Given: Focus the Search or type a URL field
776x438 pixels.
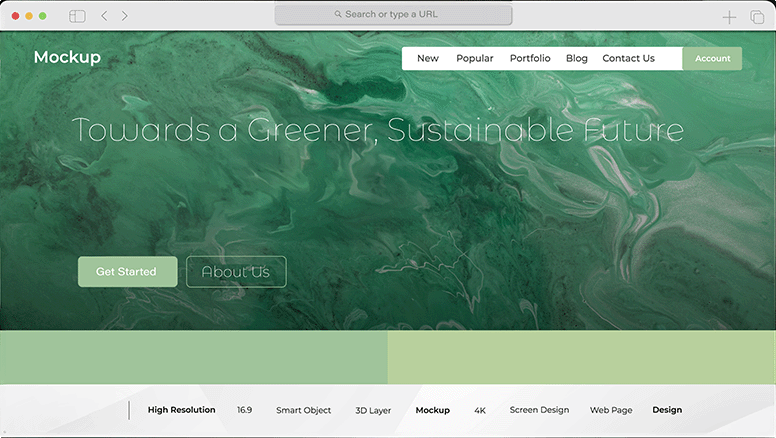Looking at the screenshot, I should (x=393, y=14).
